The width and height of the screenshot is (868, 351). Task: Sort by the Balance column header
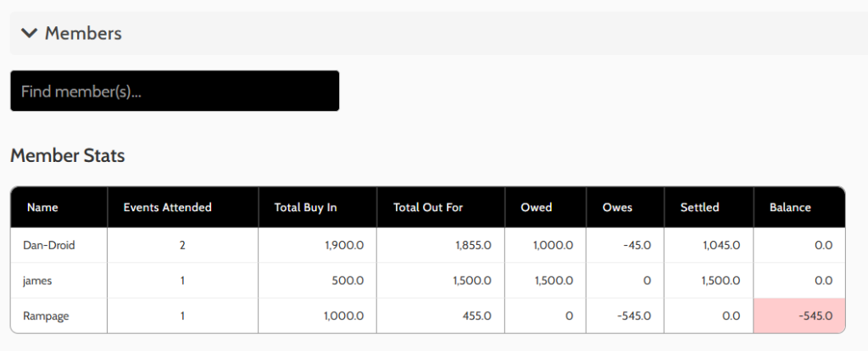pyautogui.click(x=790, y=207)
